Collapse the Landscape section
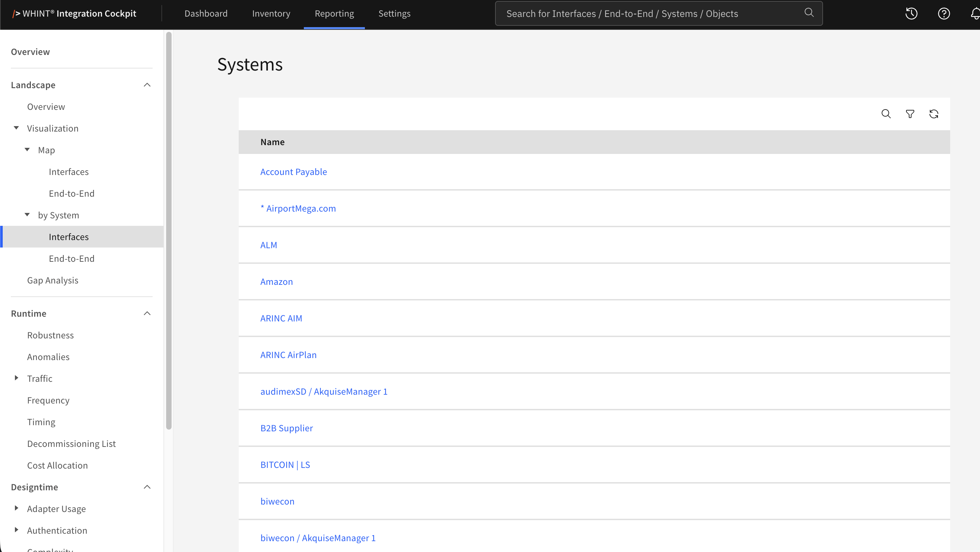This screenshot has width=980, height=552. [x=147, y=85]
